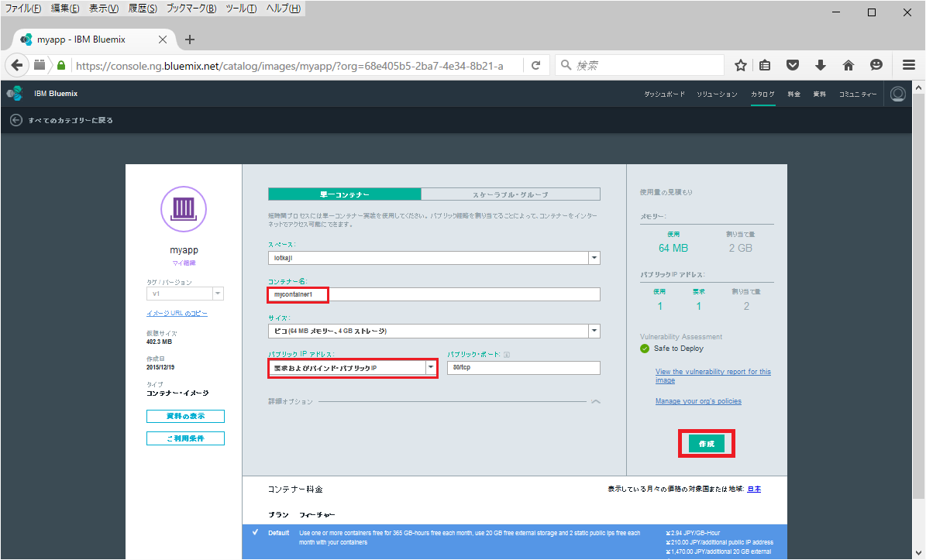Click the back-to-all-categories arrow icon
Viewport: 926px width, 560px height.
(16, 120)
